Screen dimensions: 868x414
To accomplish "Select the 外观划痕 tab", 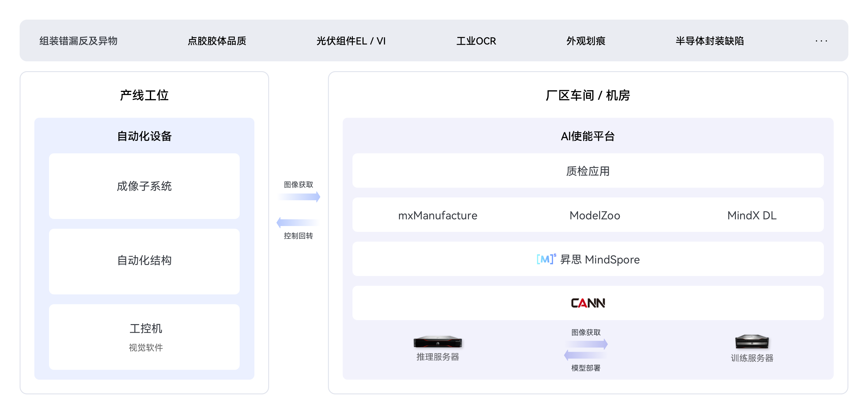I will [x=586, y=41].
